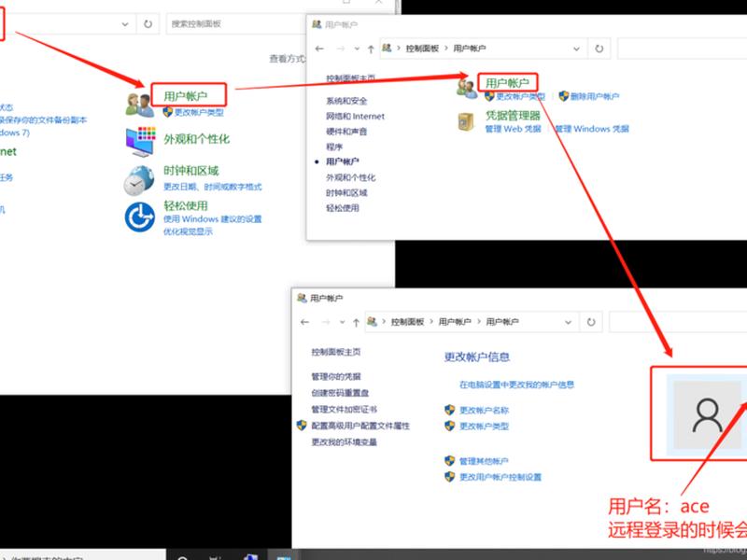Click the shield icon beside 管理其他帐户
Viewport: 747px width, 560px height.
450,461
